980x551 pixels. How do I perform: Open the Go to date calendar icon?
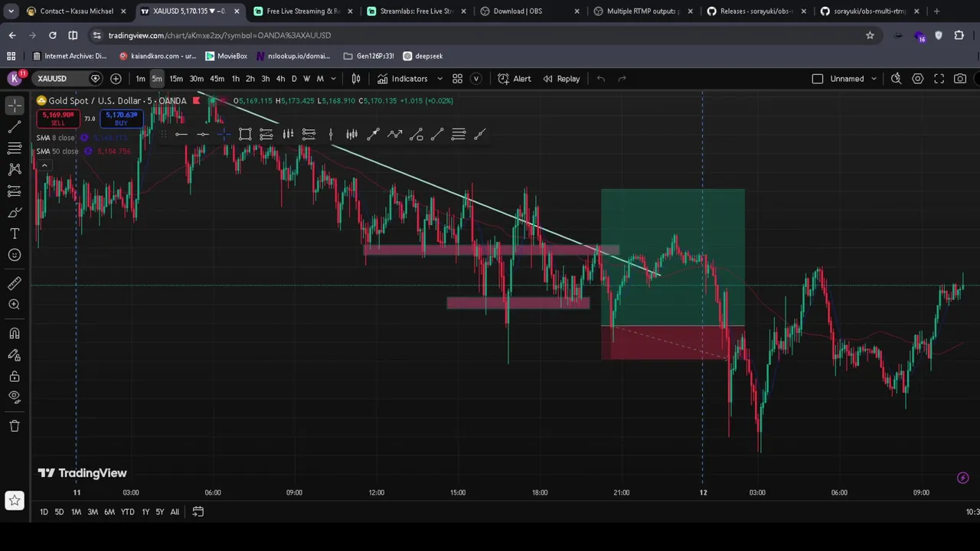click(198, 512)
